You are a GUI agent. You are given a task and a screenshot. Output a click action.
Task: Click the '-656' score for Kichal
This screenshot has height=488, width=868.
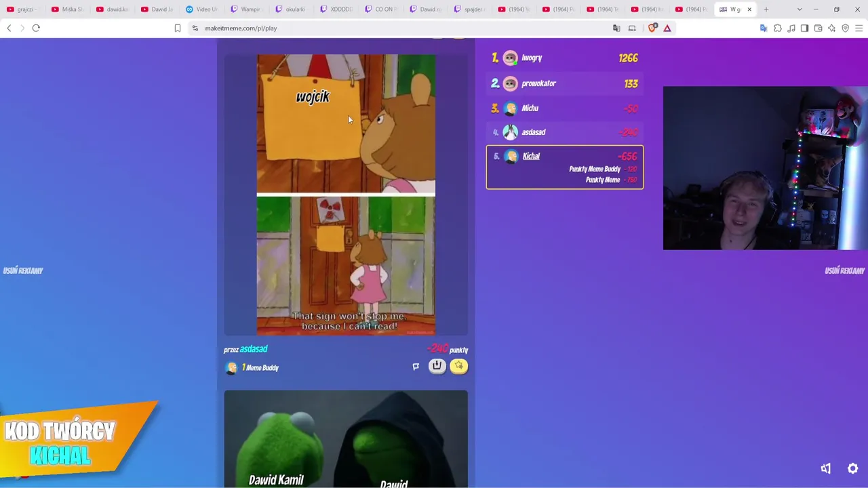pyautogui.click(x=627, y=157)
